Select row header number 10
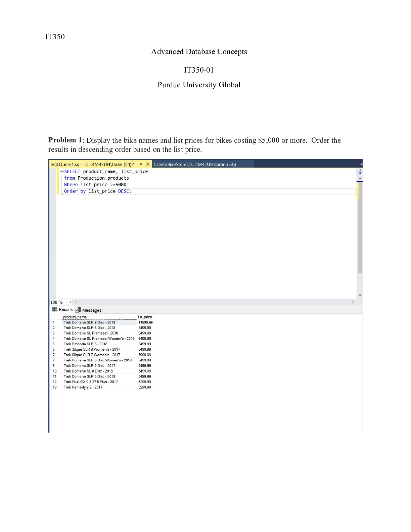This screenshot has width=411, height=532. click(x=56, y=371)
